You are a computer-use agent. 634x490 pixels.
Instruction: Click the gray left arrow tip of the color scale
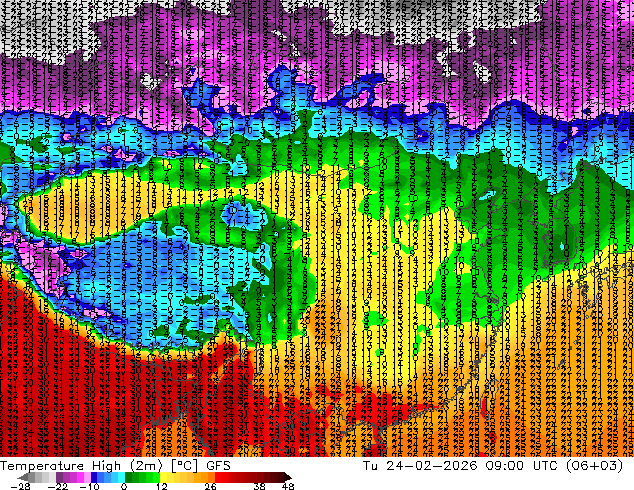(x=22, y=477)
